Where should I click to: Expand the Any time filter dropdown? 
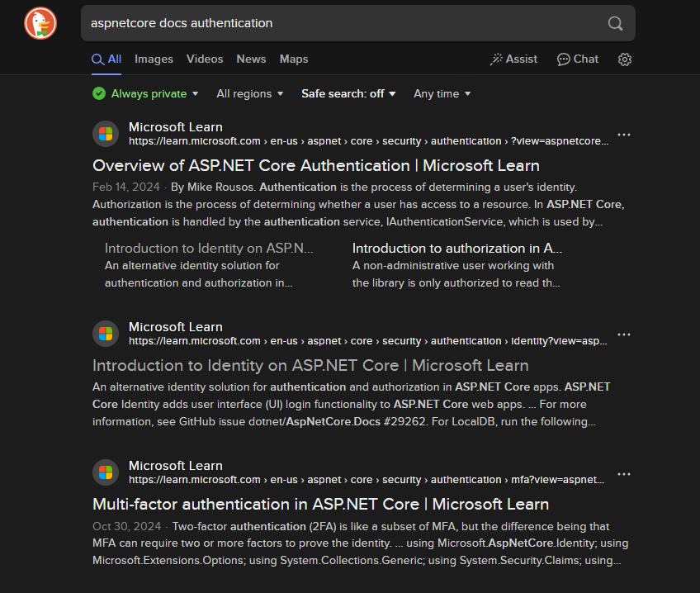click(x=442, y=94)
